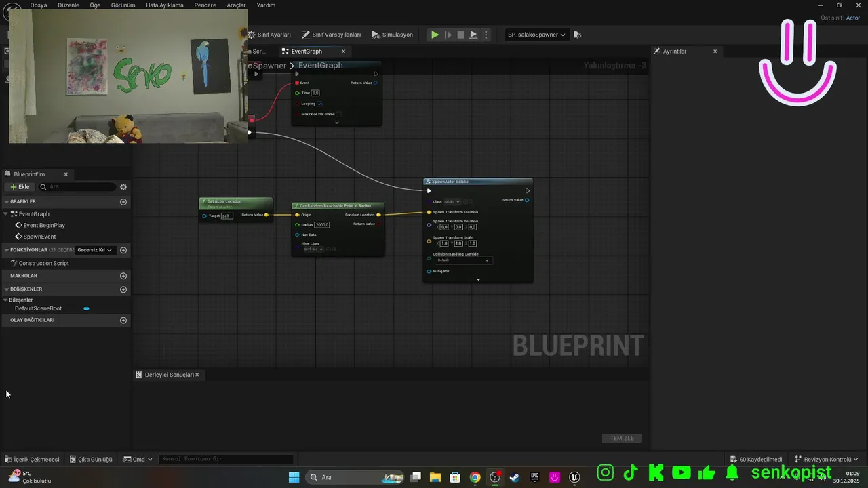868x488 pixels.
Task: Start Play in editor with green arrow
Action: pyautogui.click(x=435, y=35)
